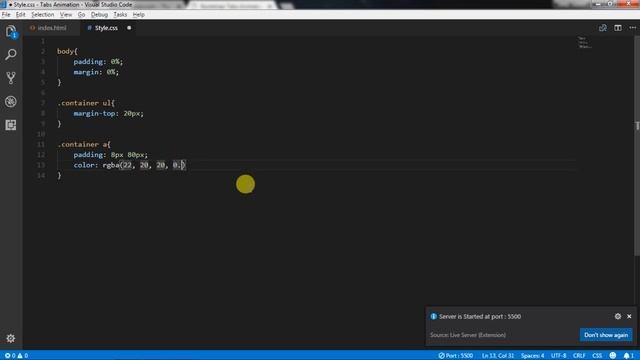Click Don't show again button

tap(606, 335)
